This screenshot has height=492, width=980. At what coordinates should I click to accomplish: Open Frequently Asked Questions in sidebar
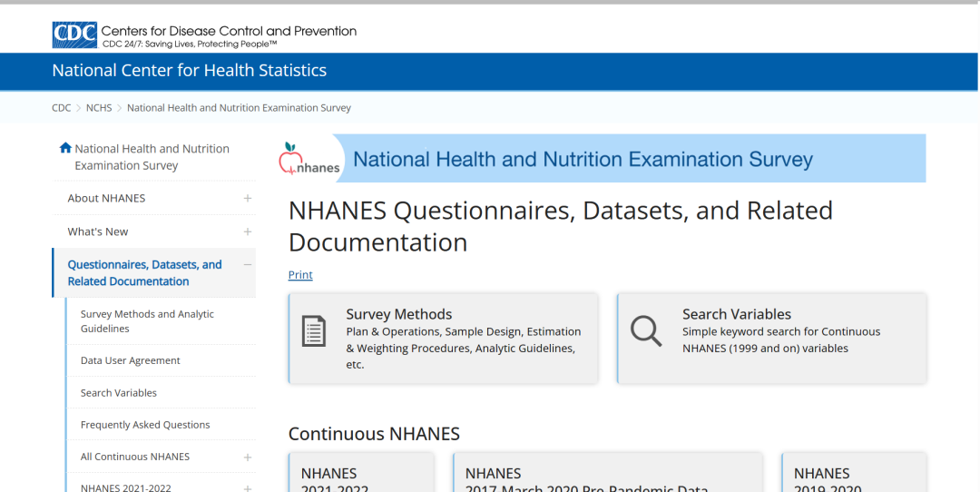click(145, 425)
